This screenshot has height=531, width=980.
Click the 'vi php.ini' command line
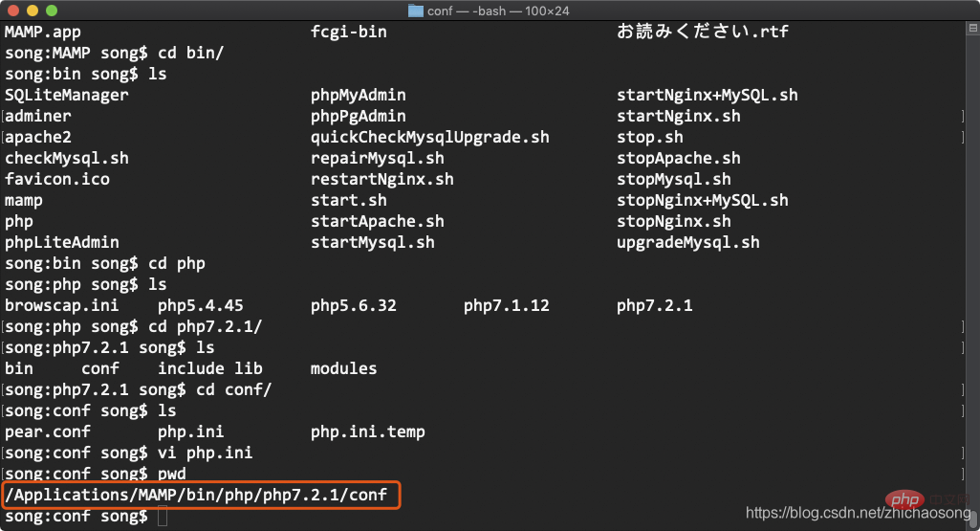[x=129, y=453]
